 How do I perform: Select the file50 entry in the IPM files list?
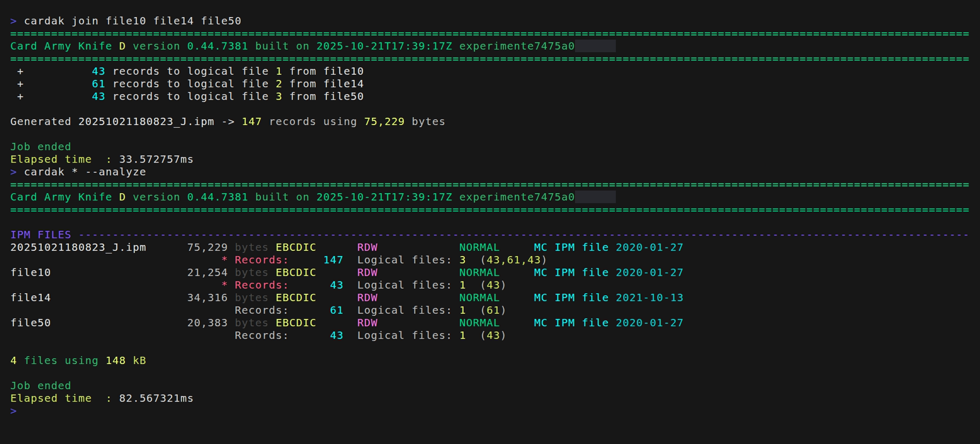(30, 323)
